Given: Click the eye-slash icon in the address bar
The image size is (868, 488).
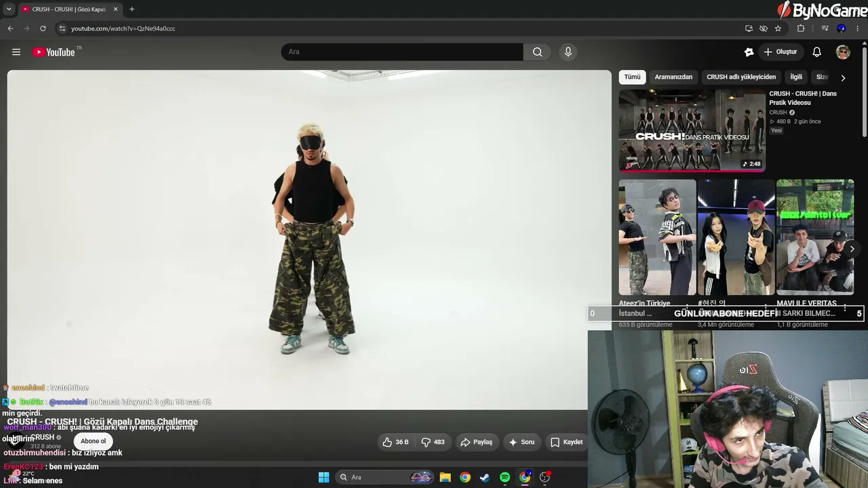Looking at the screenshot, I should pos(764,28).
